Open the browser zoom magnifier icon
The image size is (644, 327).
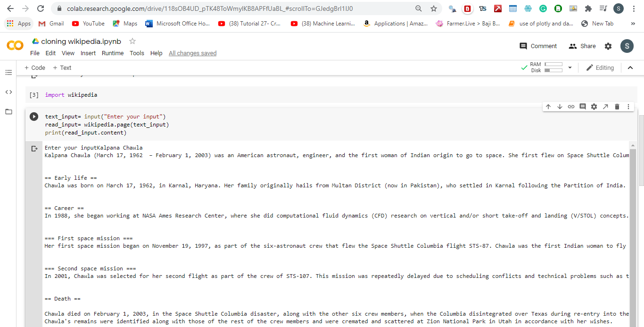pyautogui.click(x=419, y=8)
